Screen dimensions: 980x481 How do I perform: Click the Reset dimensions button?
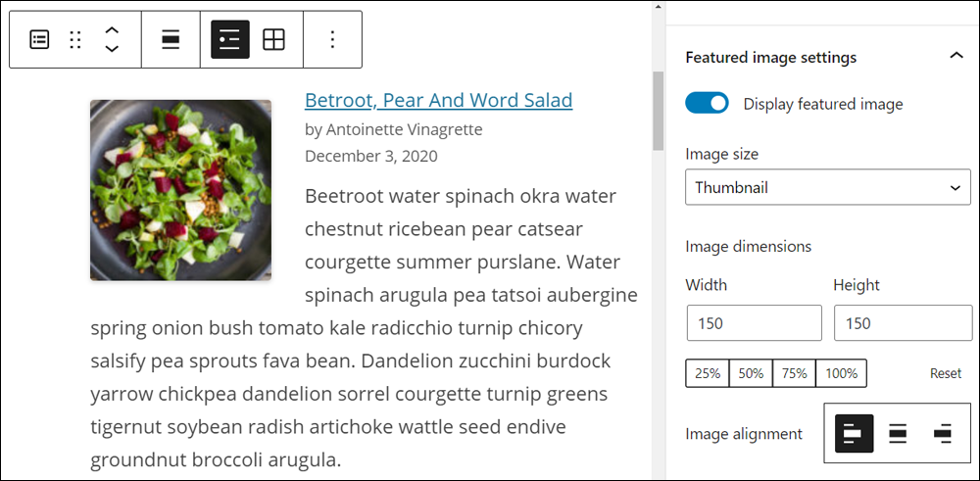click(945, 373)
